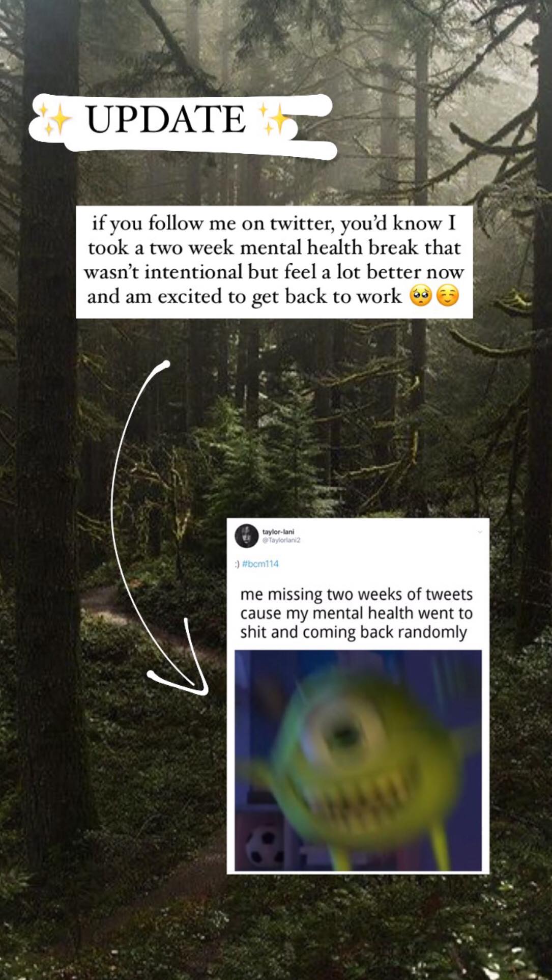Click the dot at the arrow's start
Screen dimensions: 552x980
point(166,365)
